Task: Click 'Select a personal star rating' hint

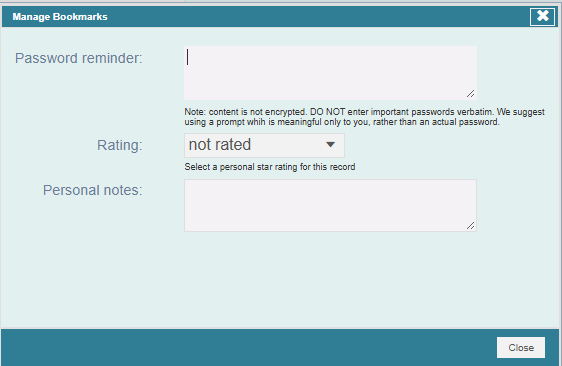Action: (x=270, y=167)
